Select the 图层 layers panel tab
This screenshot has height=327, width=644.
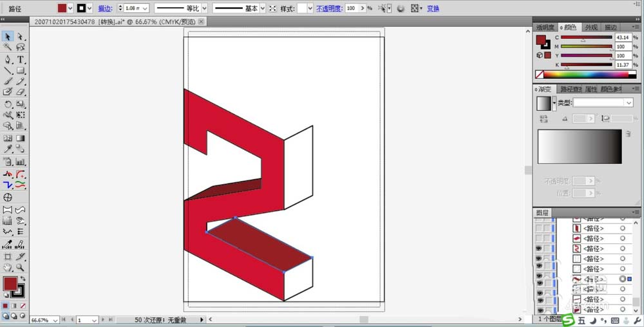pyautogui.click(x=542, y=212)
